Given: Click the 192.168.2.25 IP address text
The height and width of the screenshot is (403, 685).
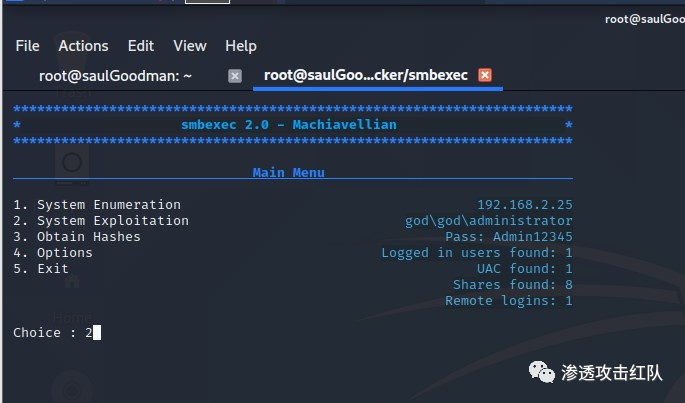Looking at the screenshot, I should 524,205.
